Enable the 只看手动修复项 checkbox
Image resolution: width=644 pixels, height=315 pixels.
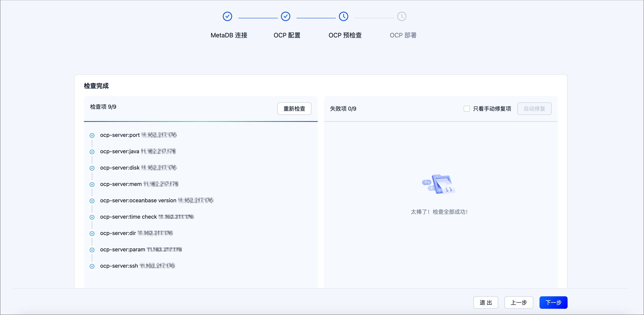(467, 109)
